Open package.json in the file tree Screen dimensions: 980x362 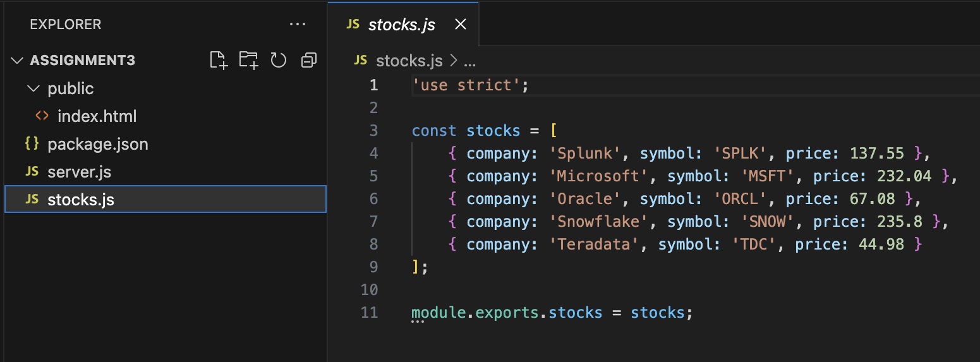click(98, 144)
